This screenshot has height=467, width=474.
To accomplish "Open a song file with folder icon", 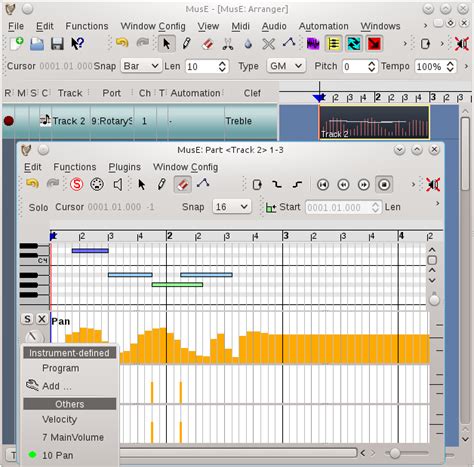I will (37, 44).
